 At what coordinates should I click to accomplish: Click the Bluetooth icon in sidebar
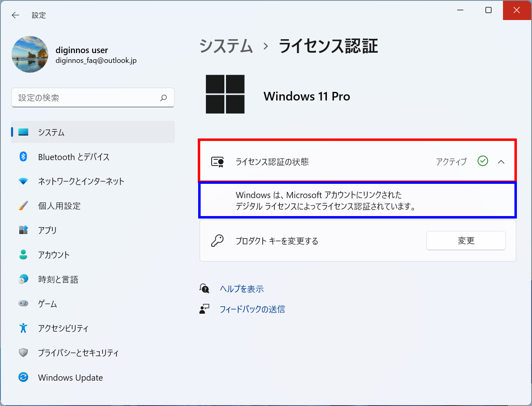[23, 156]
